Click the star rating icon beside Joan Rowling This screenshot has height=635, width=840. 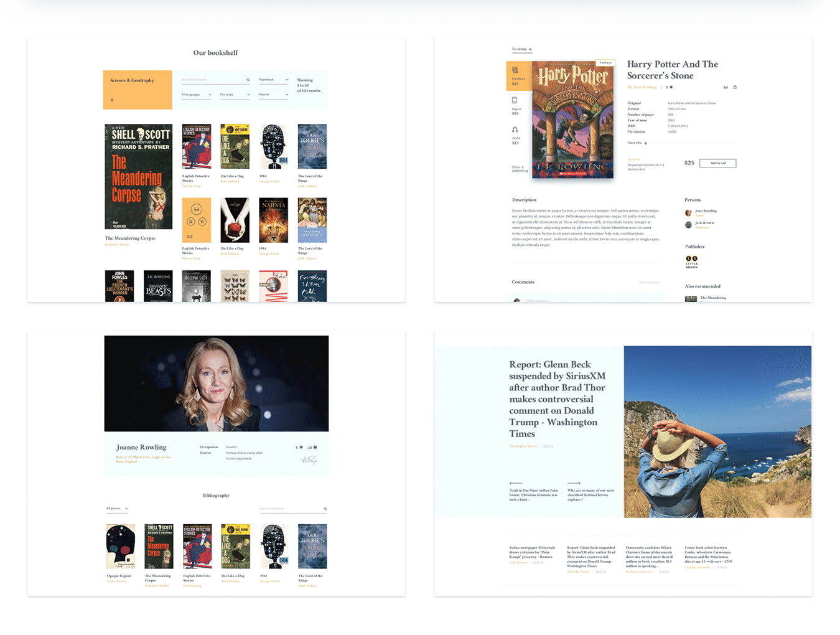671,87
